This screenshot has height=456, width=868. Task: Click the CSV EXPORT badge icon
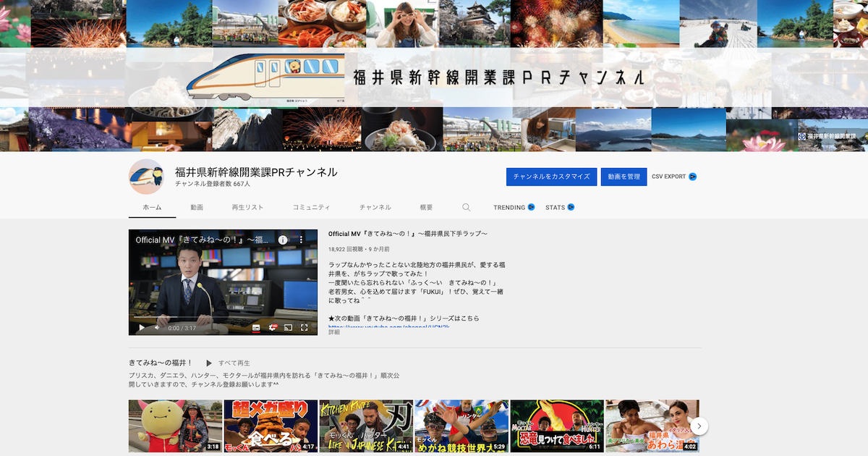[692, 177]
